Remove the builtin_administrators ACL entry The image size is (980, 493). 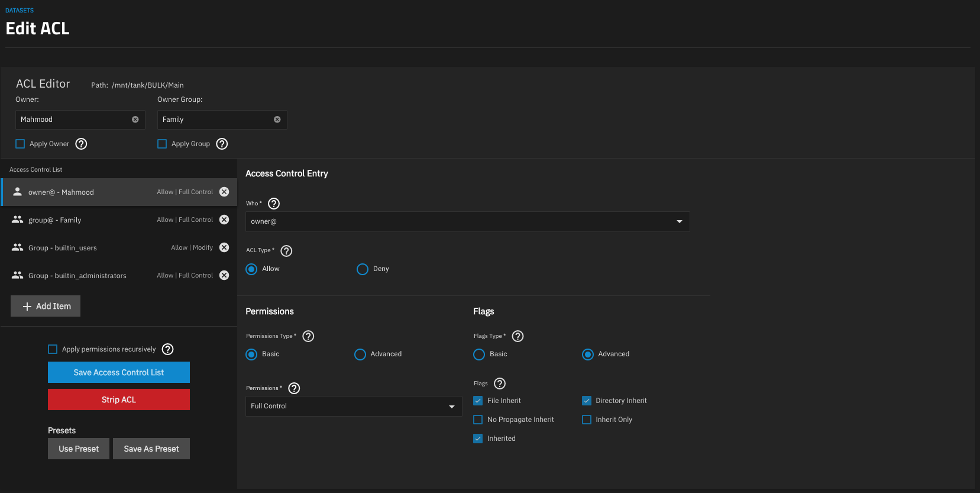click(x=224, y=275)
